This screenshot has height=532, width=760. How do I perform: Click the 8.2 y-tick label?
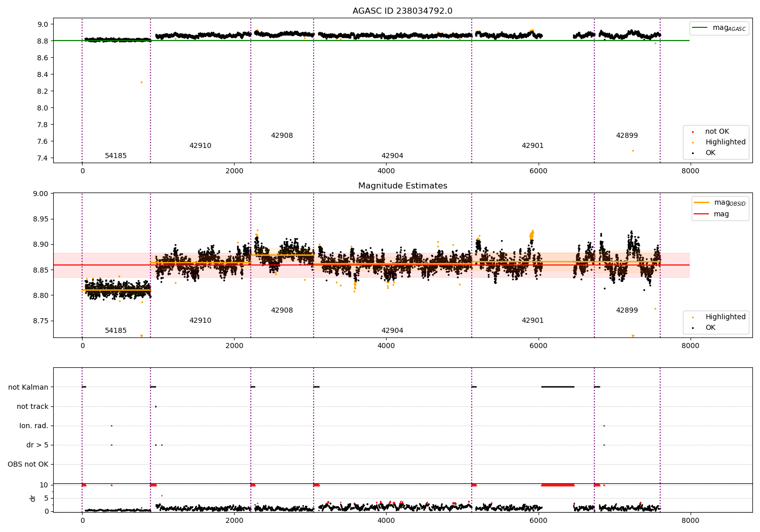pos(43,91)
